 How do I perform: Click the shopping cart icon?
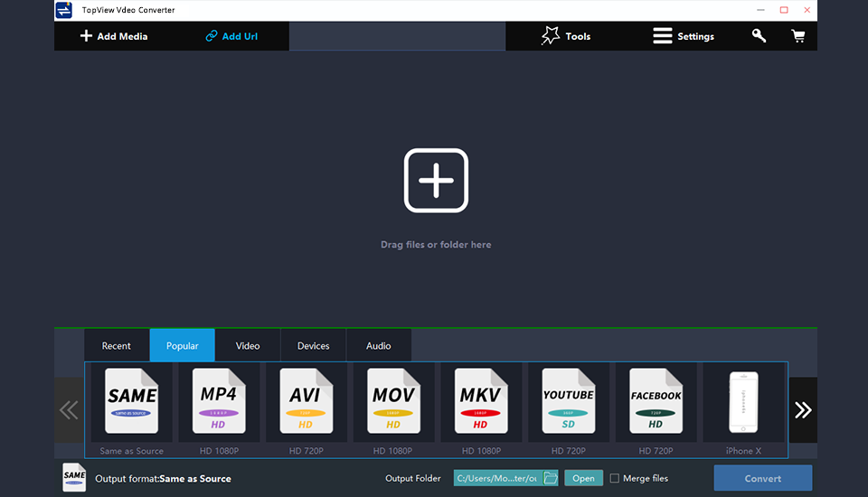click(797, 36)
